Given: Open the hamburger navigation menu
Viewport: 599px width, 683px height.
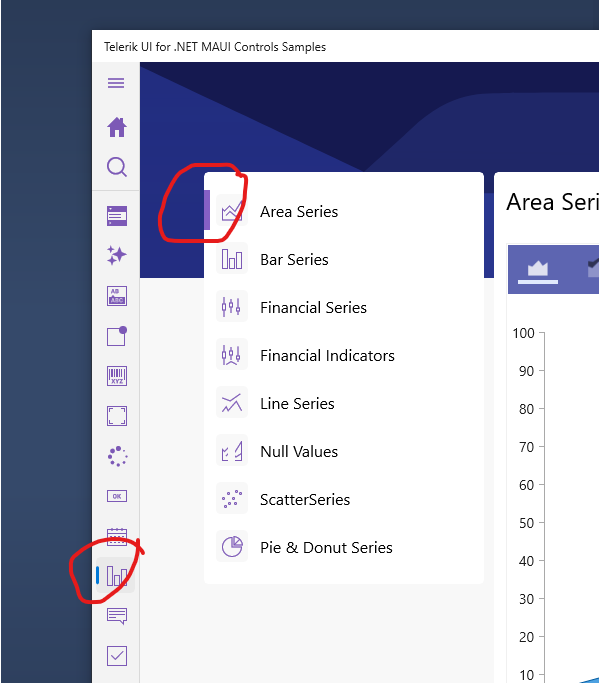Looking at the screenshot, I should tap(116, 83).
